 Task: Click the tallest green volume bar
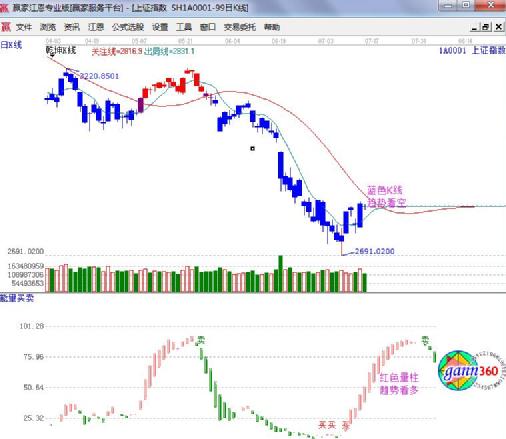281,274
